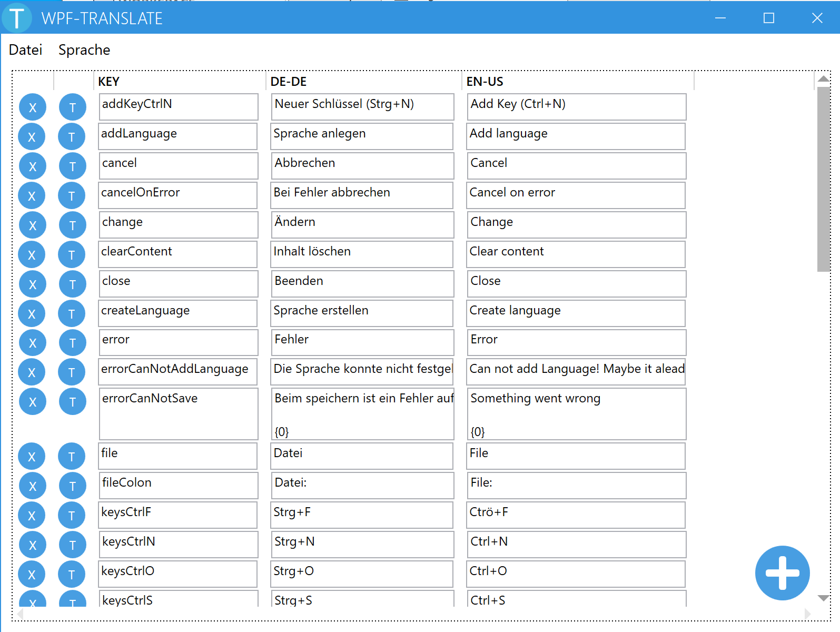Add a new key with plus button
The width and height of the screenshot is (840, 632).
[x=783, y=573]
